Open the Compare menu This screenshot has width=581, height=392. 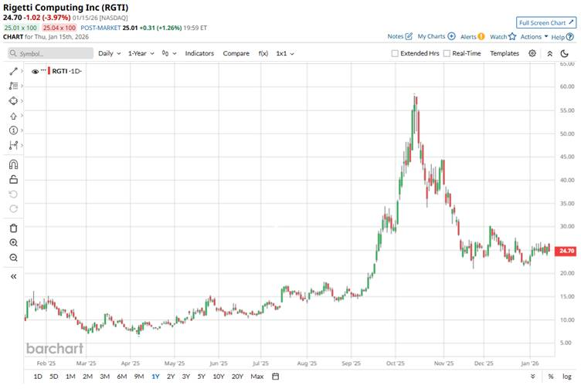pyautogui.click(x=236, y=53)
